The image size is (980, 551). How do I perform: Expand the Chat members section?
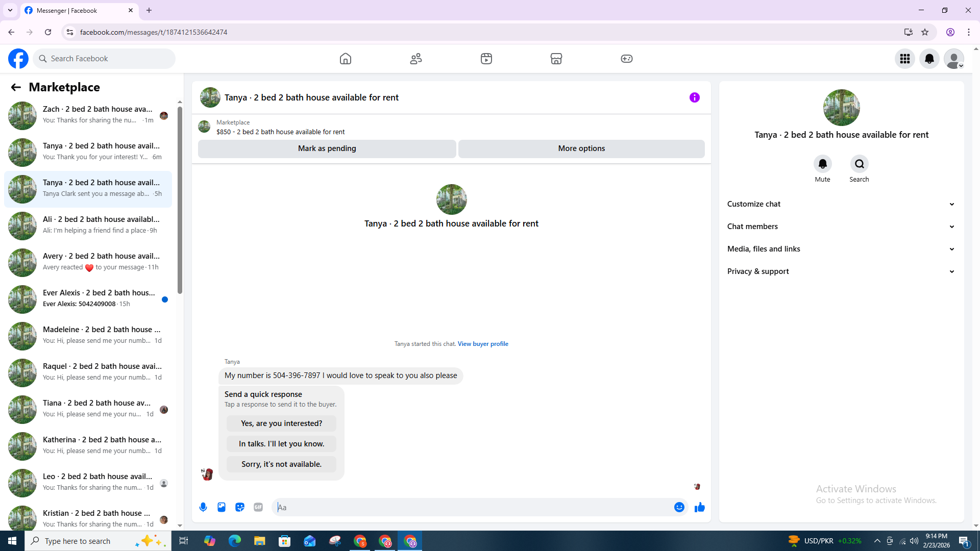[841, 227]
